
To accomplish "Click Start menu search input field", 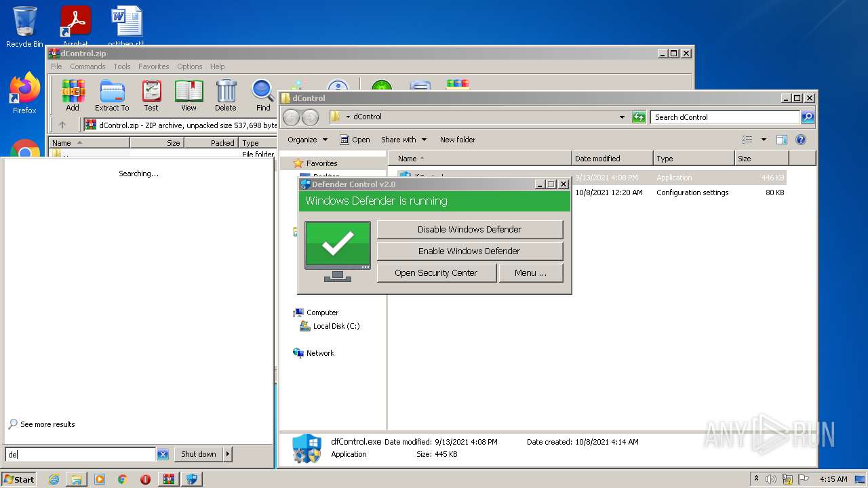I will [81, 454].
